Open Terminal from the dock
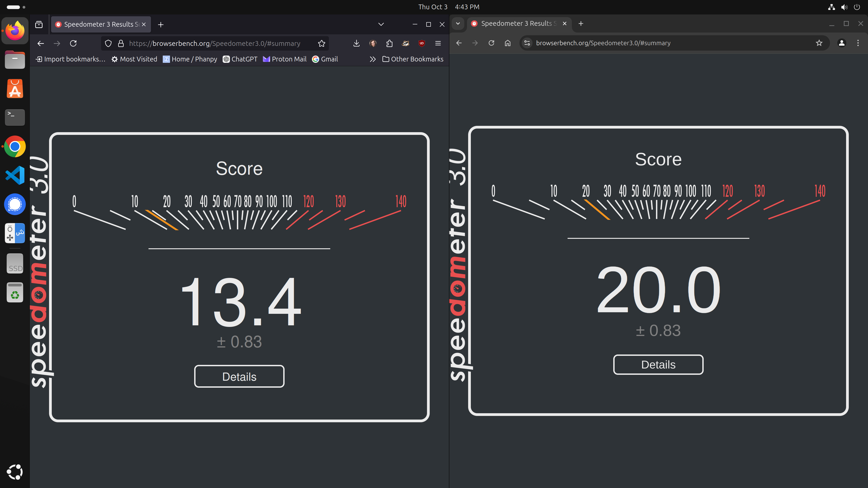The height and width of the screenshot is (488, 868). pos(15,117)
